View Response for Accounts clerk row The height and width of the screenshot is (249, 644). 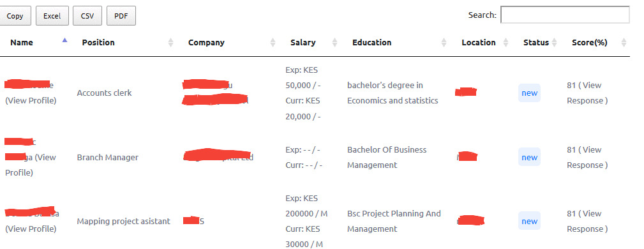click(587, 93)
